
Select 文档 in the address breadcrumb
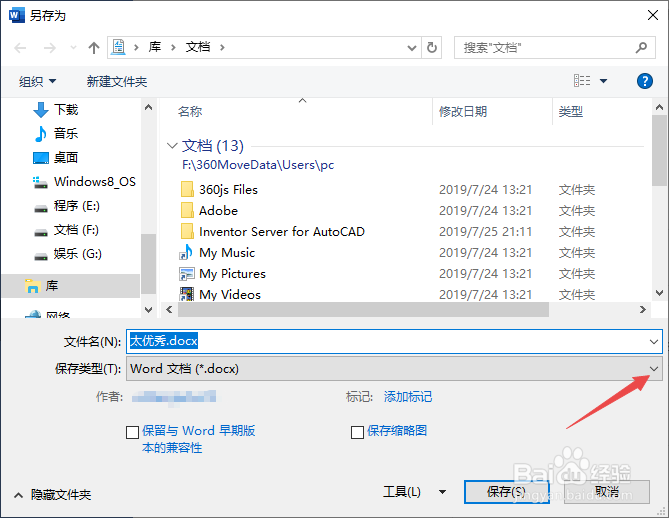pyautogui.click(x=198, y=47)
